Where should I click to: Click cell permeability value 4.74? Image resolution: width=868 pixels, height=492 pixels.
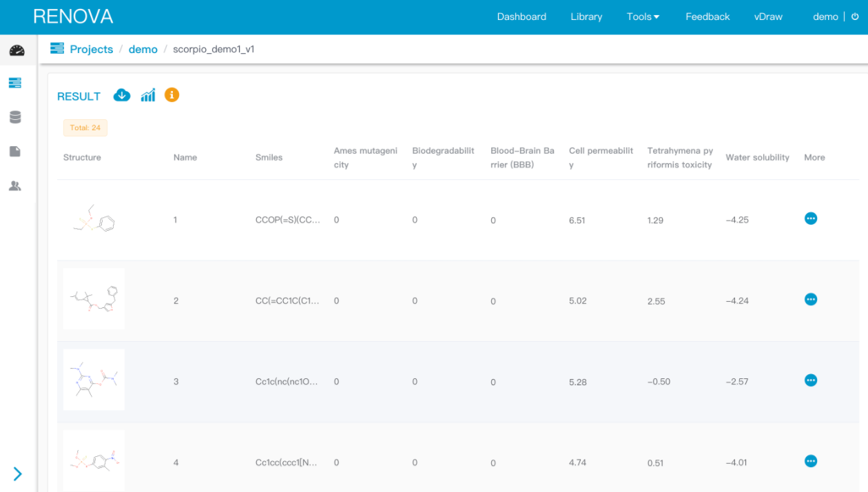point(578,462)
